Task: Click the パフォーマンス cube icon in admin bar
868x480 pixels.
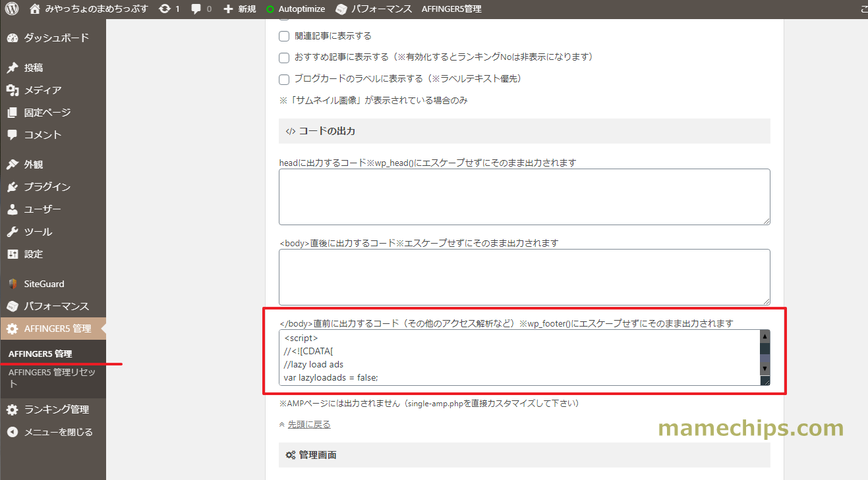Action: click(341, 9)
